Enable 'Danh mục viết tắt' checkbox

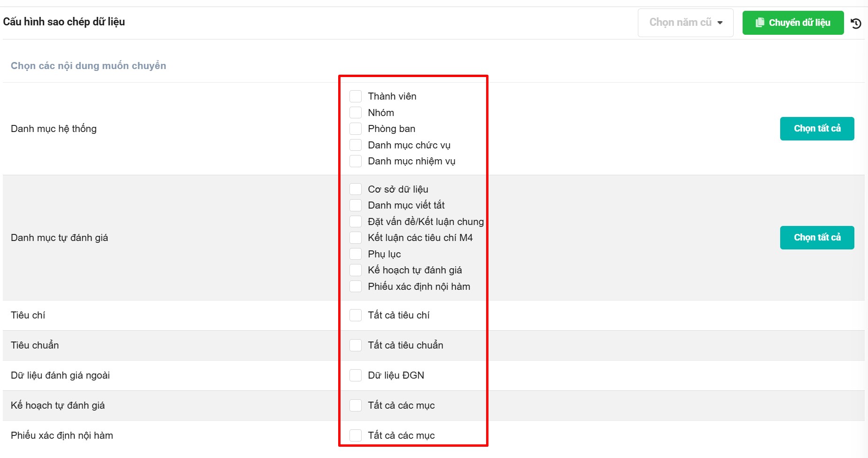[x=356, y=205]
